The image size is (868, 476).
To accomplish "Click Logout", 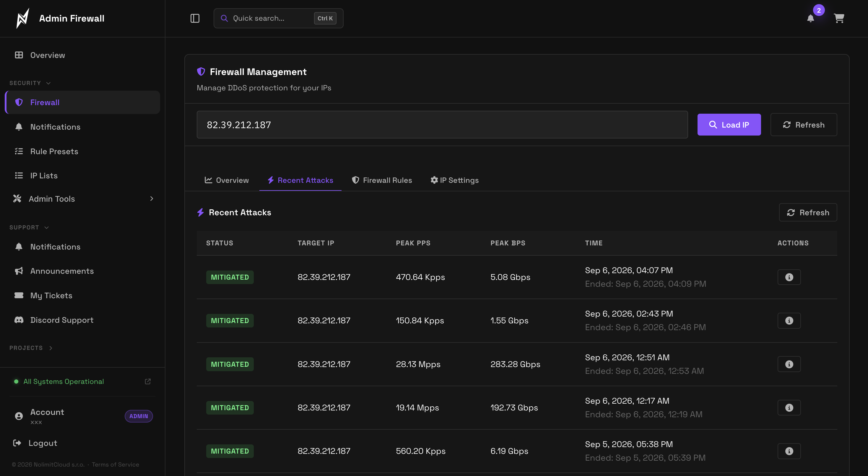I will [x=43, y=443].
